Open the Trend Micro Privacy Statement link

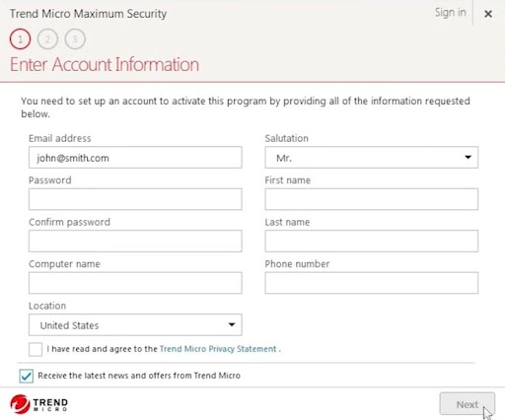pos(218,349)
